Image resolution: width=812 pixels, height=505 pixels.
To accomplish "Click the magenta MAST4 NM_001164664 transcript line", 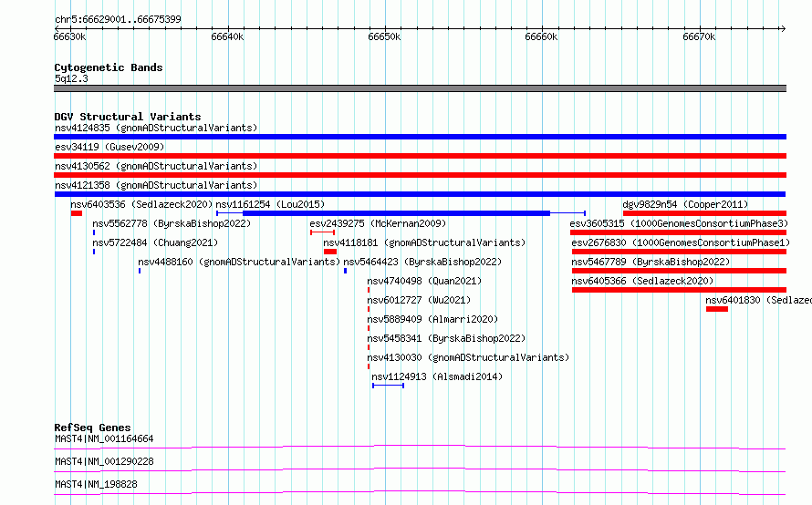I will pos(420,447).
